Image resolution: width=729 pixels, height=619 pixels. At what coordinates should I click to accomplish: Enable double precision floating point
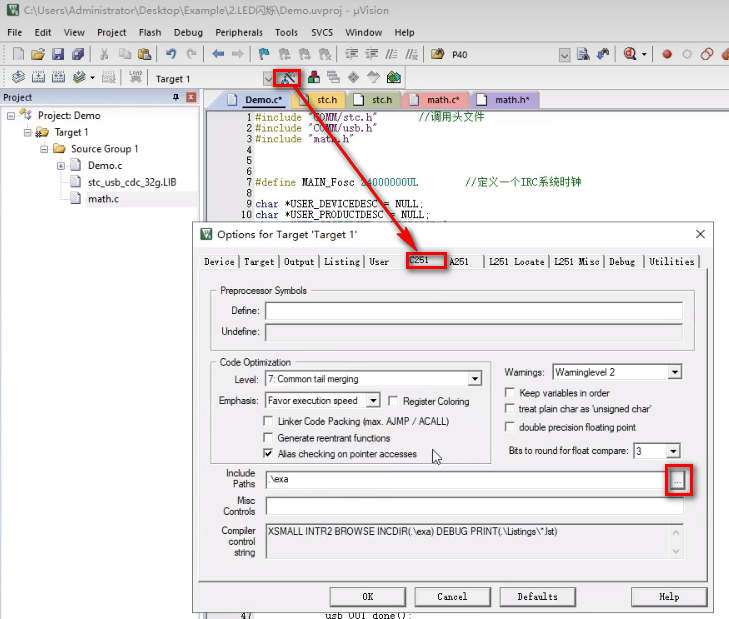[510, 427]
